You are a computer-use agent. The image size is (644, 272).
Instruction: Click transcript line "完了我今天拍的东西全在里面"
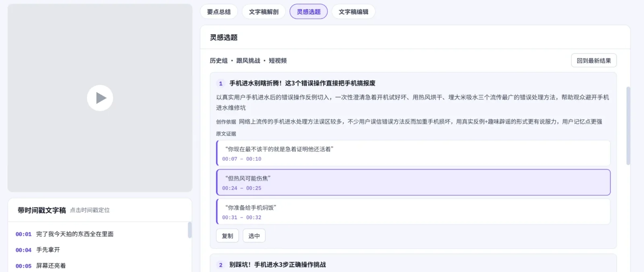(75, 234)
